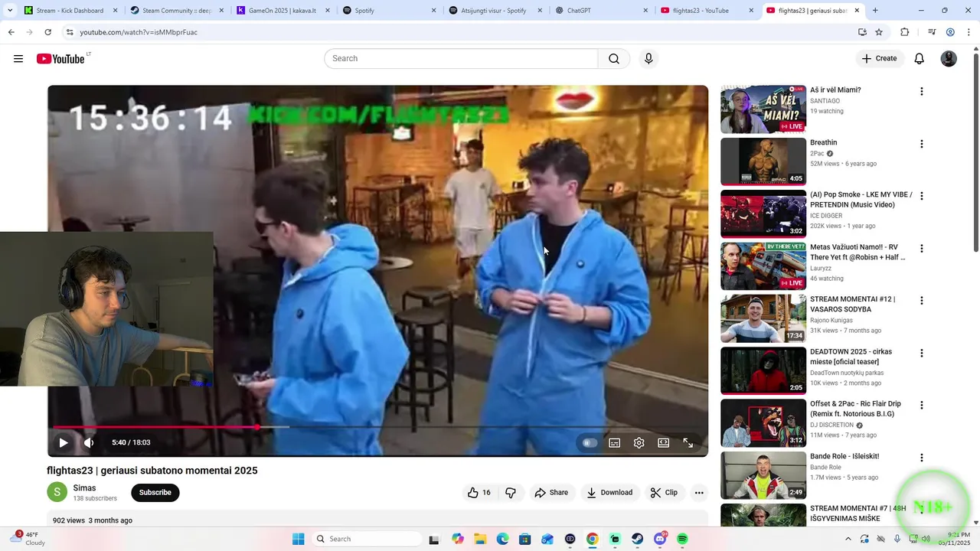The height and width of the screenshot is (551, 980).
Task: Open browser extensions puzzle icon
Action: point(905,32)
